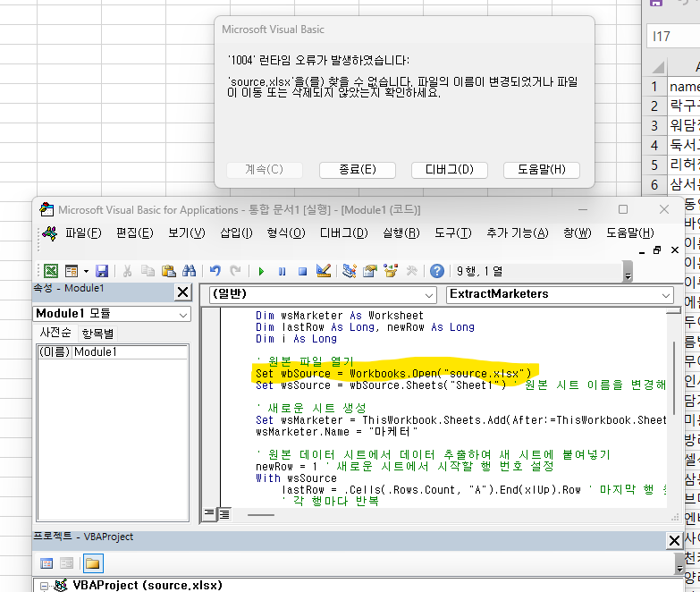Screen dimensions: 700x592
Task: Open the 파일(F) menu
Action: pos(83,233)
